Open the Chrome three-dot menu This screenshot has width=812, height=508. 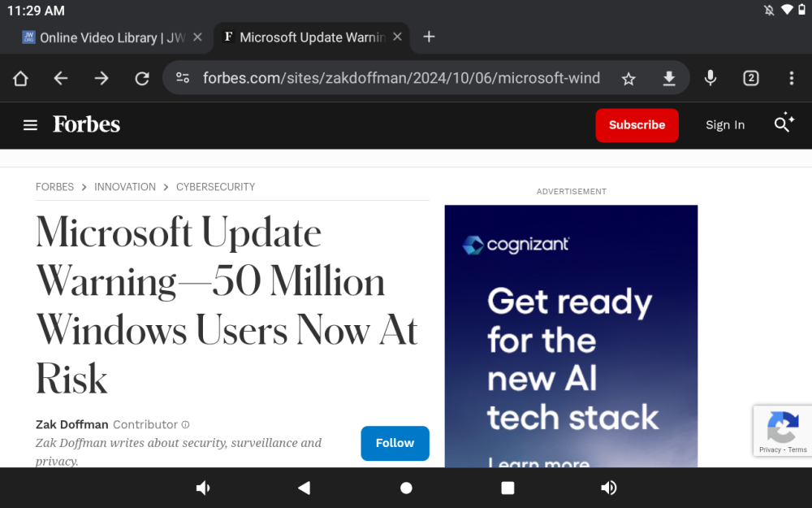(x=792, y=78)
